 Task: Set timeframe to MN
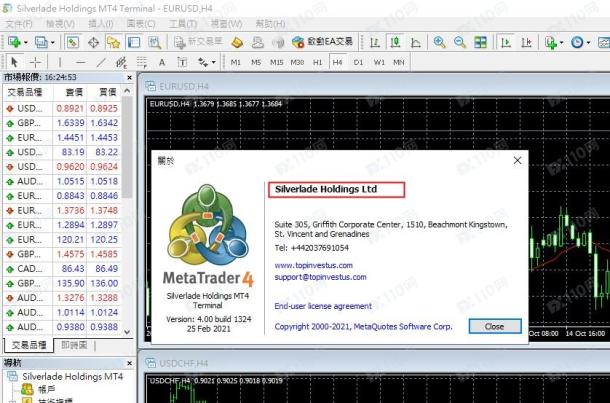tap(399, 62)
